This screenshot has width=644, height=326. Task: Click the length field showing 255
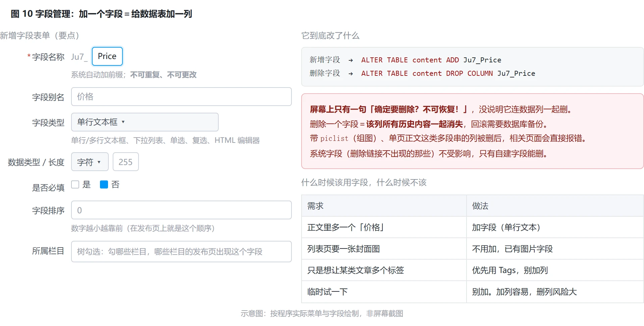tap(126, 162)
